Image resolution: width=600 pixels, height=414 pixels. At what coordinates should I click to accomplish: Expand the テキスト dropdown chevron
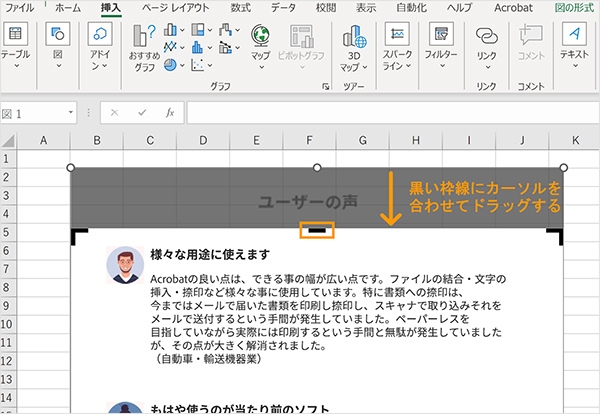point(575,66)
